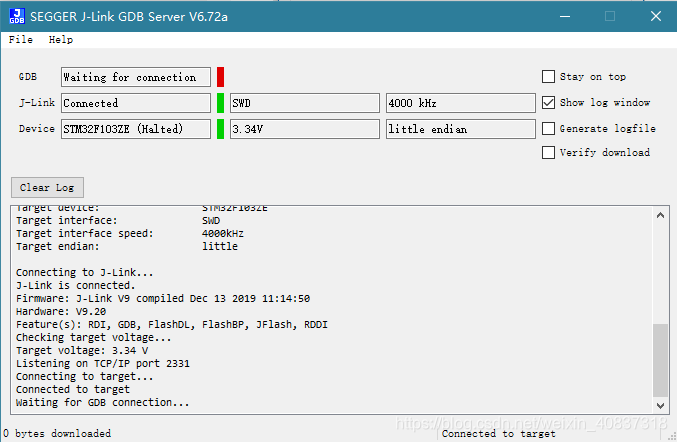Open the Help menu
The height and width of the screenshot is (442, 677).
pyautogui.click(x=61, y=40)
